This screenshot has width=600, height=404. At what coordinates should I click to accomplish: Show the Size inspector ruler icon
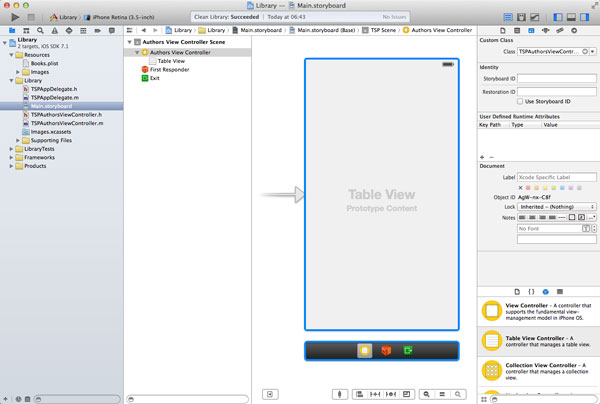pyautogui.click(x=560, y=31)
